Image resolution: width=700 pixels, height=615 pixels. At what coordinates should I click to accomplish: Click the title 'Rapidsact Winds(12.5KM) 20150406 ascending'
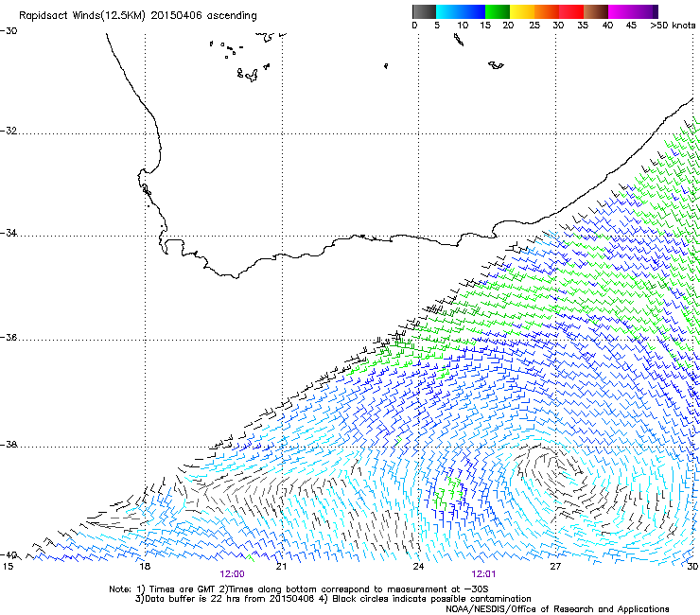pos(138,16)
